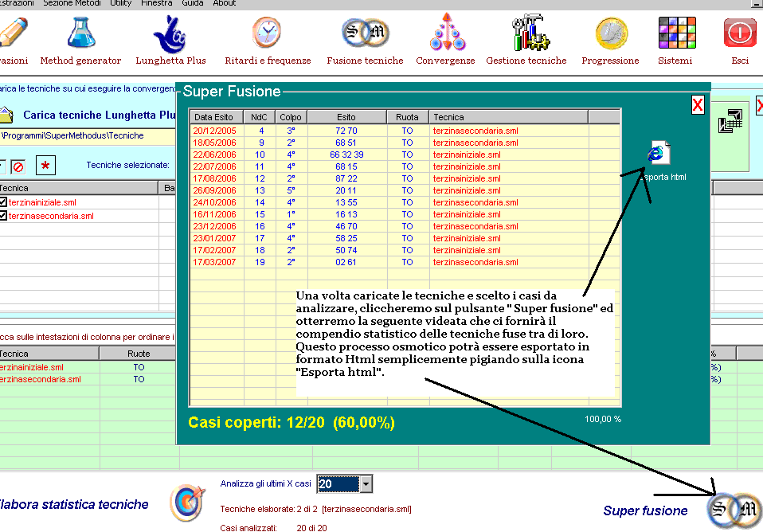Click the Super fusione rings icon at bottom
Screen dimensions: 763x532
point(735,510)
